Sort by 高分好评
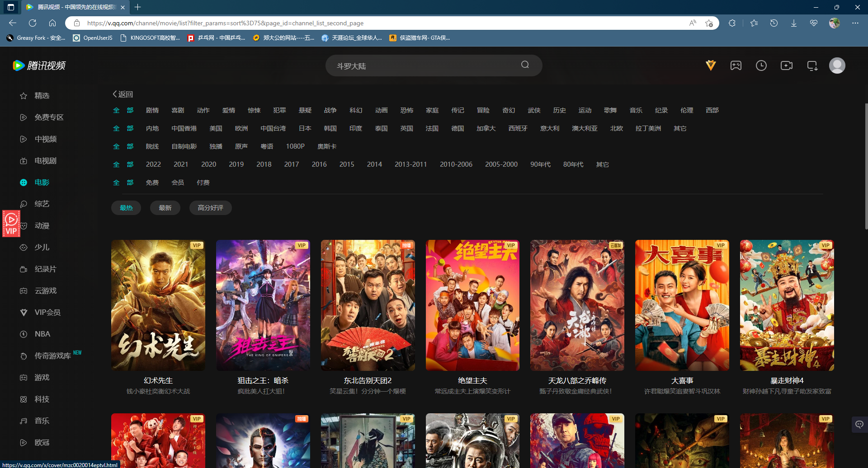Screen dimensions: 868x468 point(210,208)
